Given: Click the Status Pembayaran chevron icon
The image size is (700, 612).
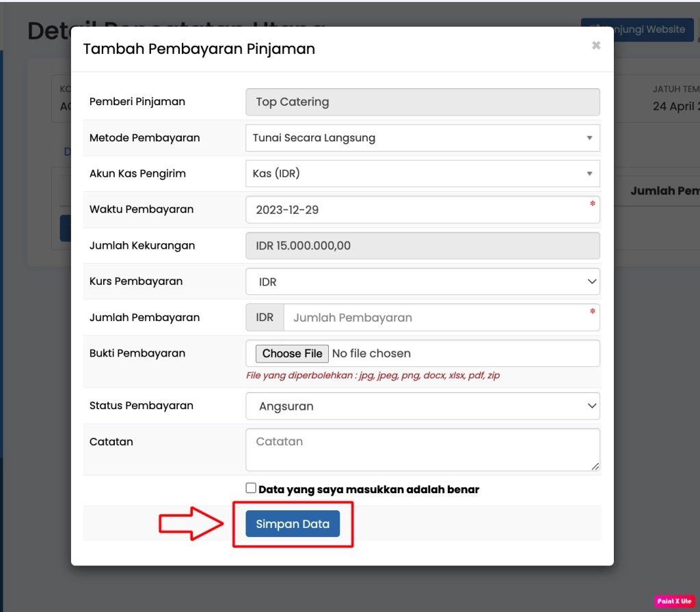Looking at the screenshot, I should (x=591, y=406).
